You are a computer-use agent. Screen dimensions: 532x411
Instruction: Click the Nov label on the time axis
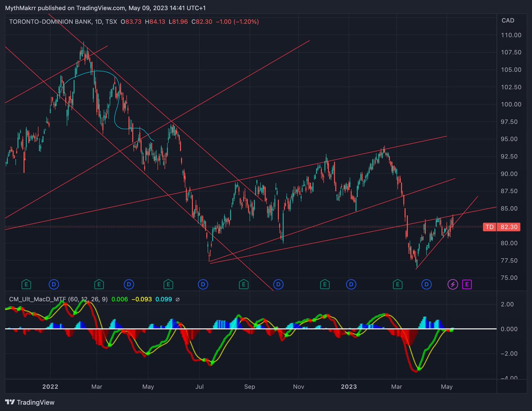(299, 387)
